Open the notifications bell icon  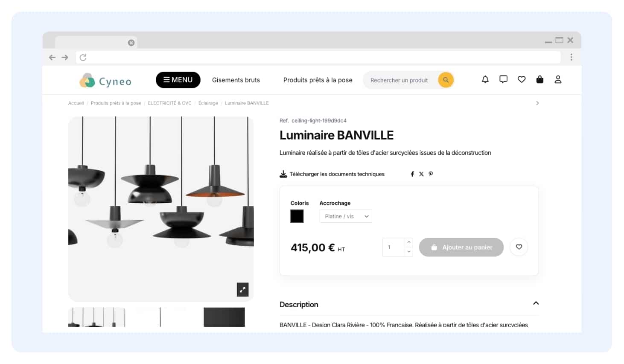tap(485, 79)
